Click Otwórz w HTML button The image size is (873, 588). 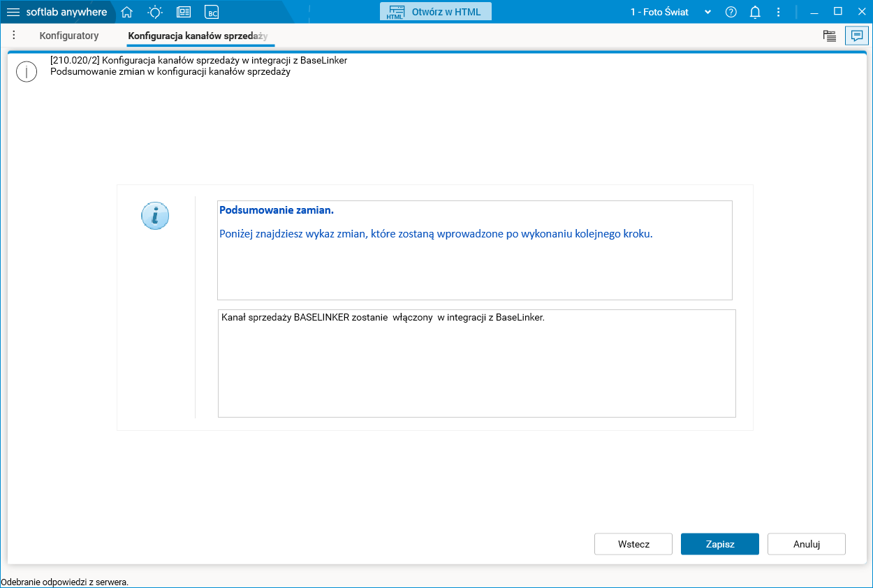436,12
